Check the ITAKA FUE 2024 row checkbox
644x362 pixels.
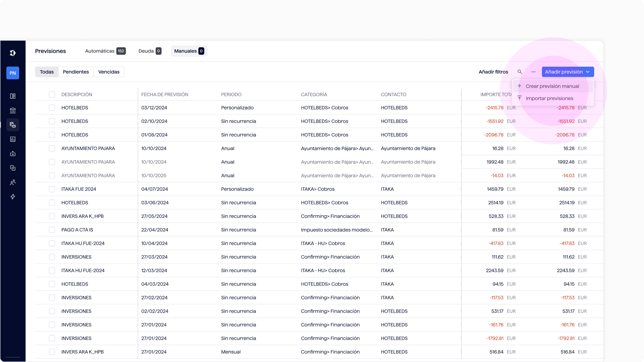click(x=52, y=189)
